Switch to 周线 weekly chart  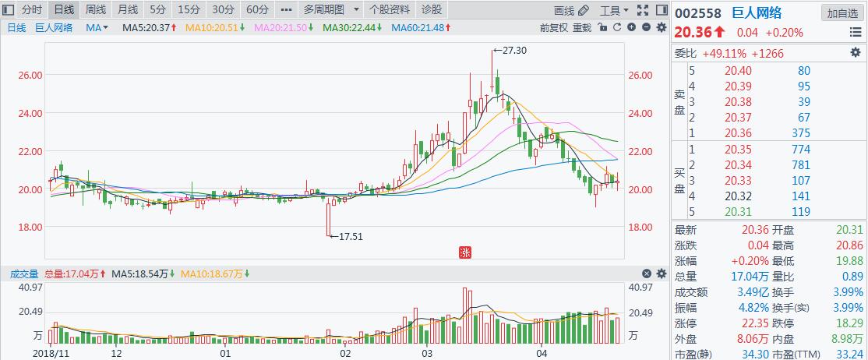pyautogui.click(x=96, y=9)
